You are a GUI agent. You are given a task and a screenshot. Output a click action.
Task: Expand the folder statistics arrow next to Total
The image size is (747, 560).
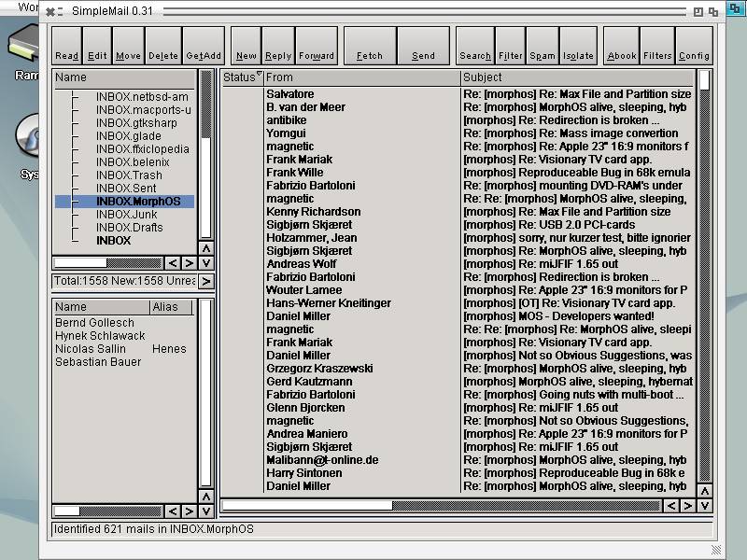[x=205, y=282]
